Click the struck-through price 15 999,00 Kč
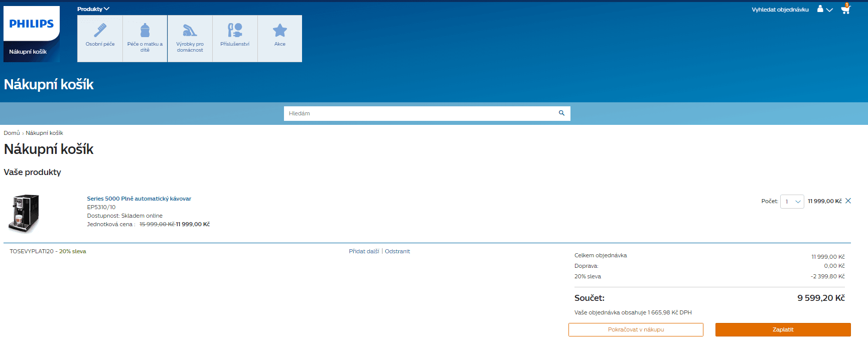The height and width of the screenshot is (342, 868). click(157, 224)
